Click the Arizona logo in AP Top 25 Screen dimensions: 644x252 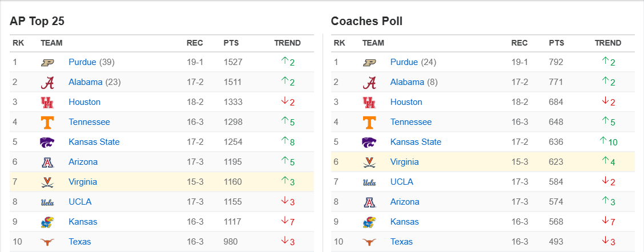(x=47, y=162)
